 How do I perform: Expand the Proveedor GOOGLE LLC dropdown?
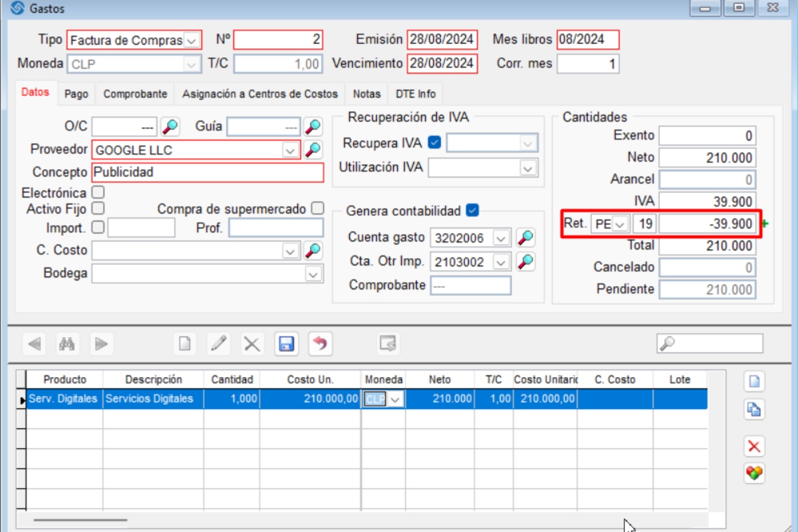click(x=291, y=150)
